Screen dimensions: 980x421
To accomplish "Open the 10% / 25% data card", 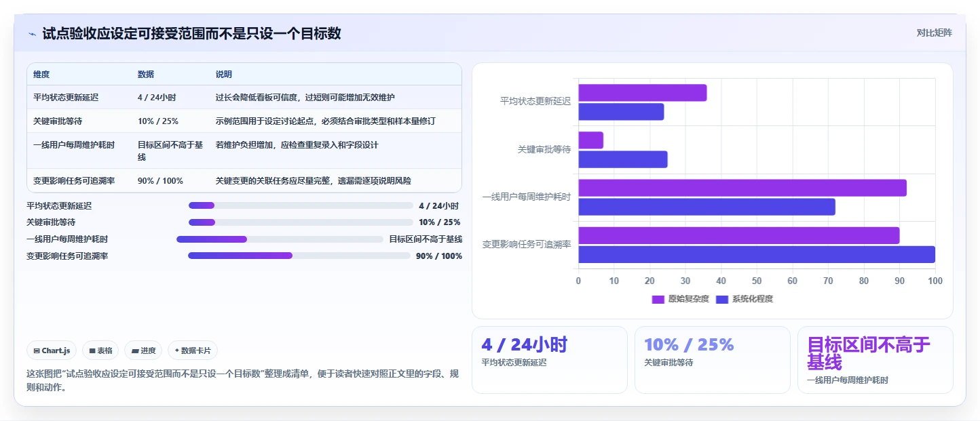I will coord(712,360).
